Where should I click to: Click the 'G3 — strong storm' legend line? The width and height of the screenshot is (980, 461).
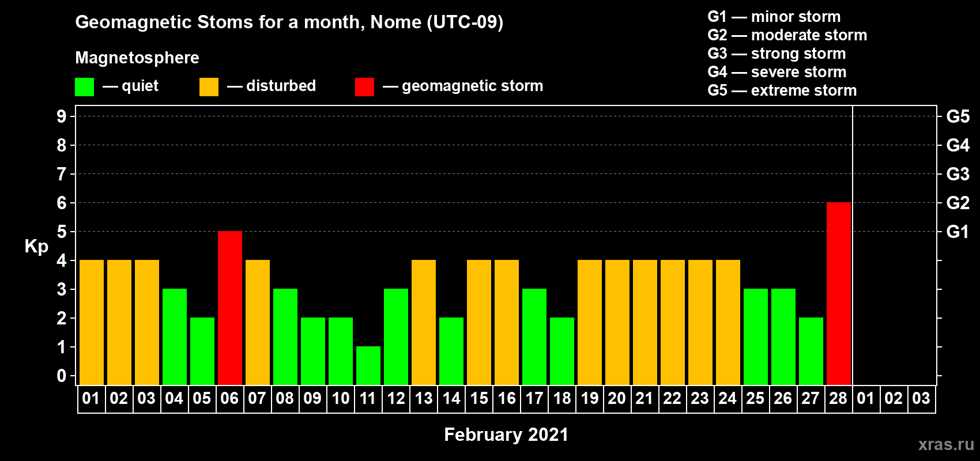pos(777,53)
